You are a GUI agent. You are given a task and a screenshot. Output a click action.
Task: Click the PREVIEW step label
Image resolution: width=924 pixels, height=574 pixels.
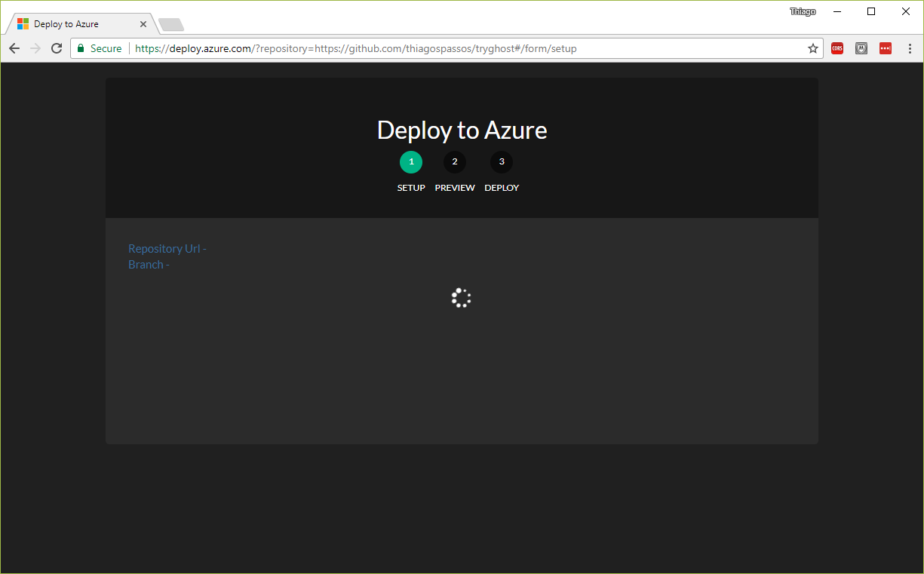click(x=455, y=188)
